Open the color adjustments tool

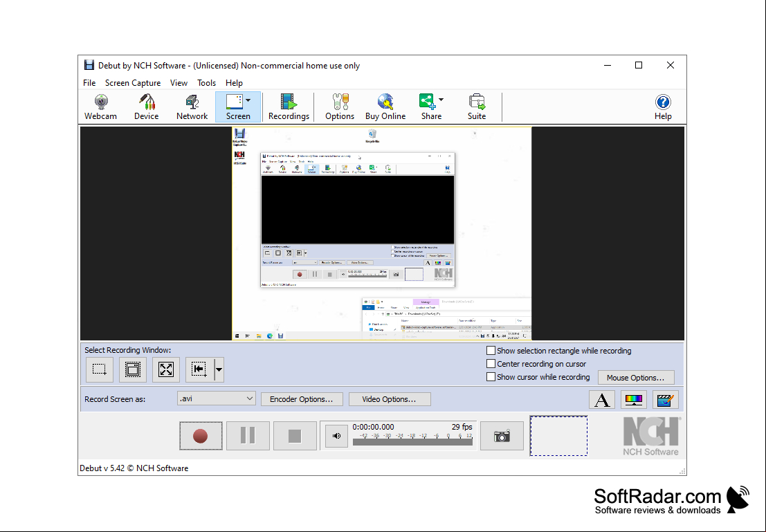[x=634, y=400]
